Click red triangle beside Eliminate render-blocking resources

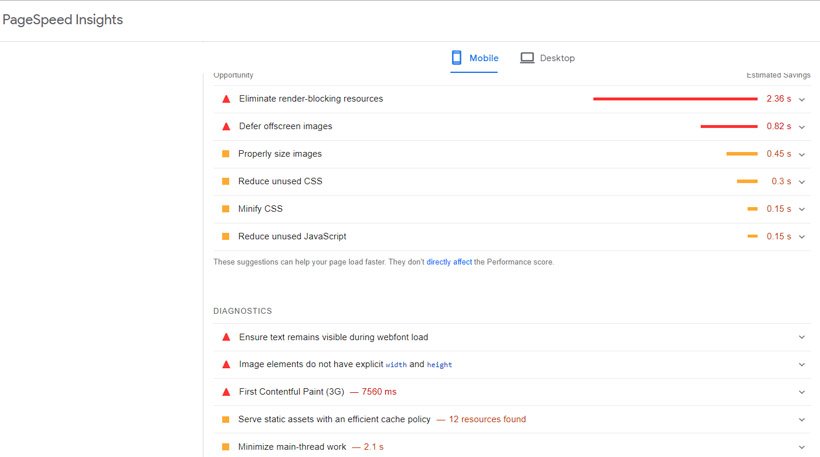tap(226, 99)
